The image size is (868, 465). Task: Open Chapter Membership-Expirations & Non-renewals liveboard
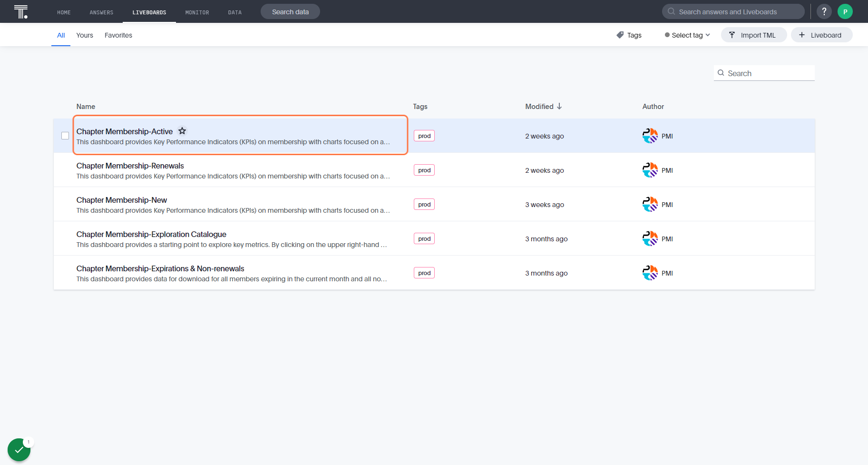(x=160, y=268)
